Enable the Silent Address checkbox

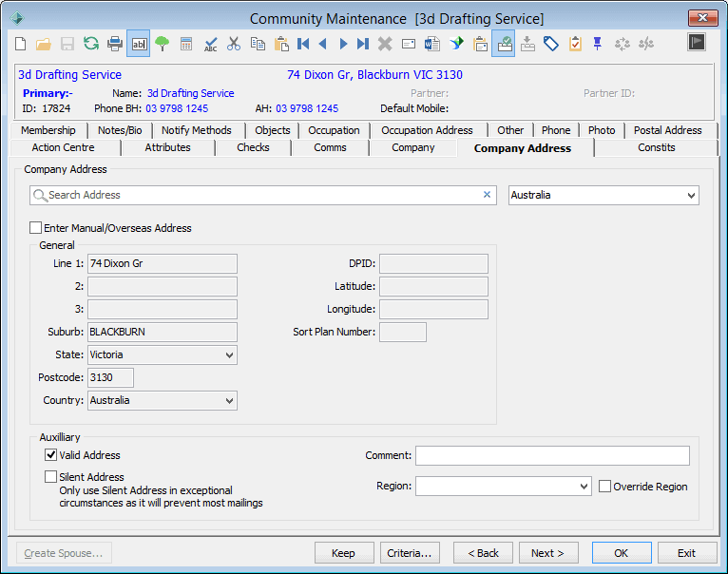50,476
